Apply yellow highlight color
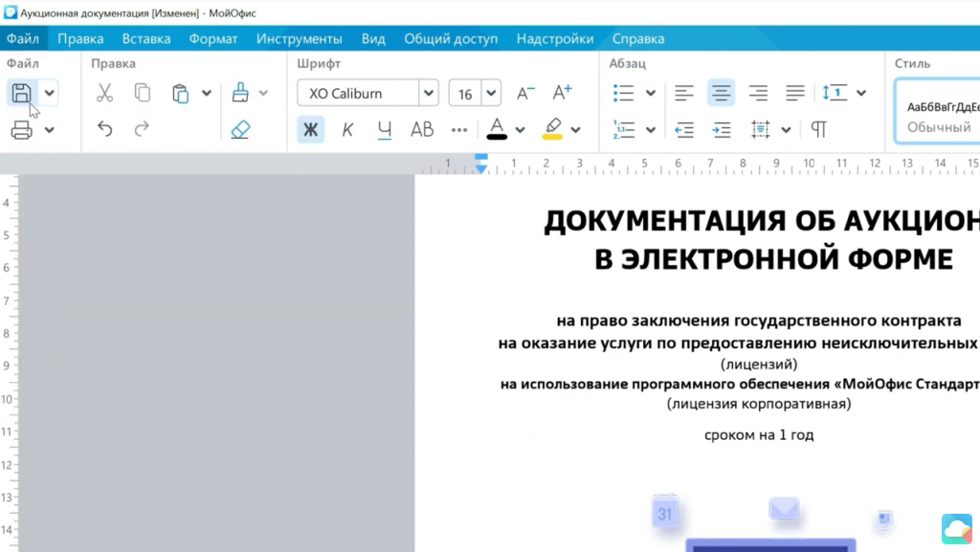 tap(552, 129)
